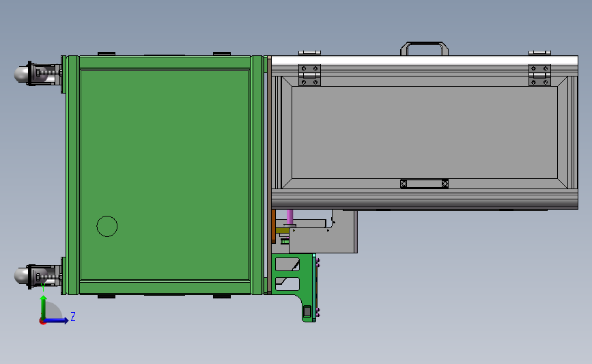Select the large green cabinet panel face
The width and height of the screenshot is (592, 364).
pyautogui.click(x=165, y=175)
